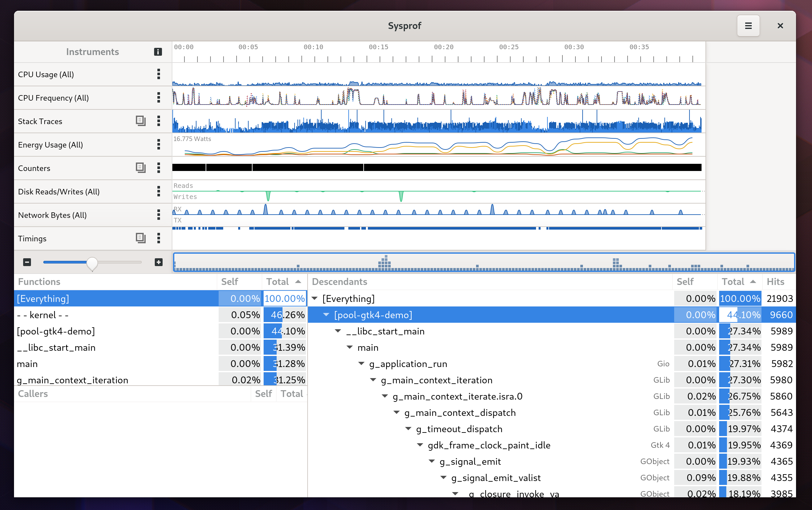Open the Disk Reads/Writes options menu

[158, 191]
